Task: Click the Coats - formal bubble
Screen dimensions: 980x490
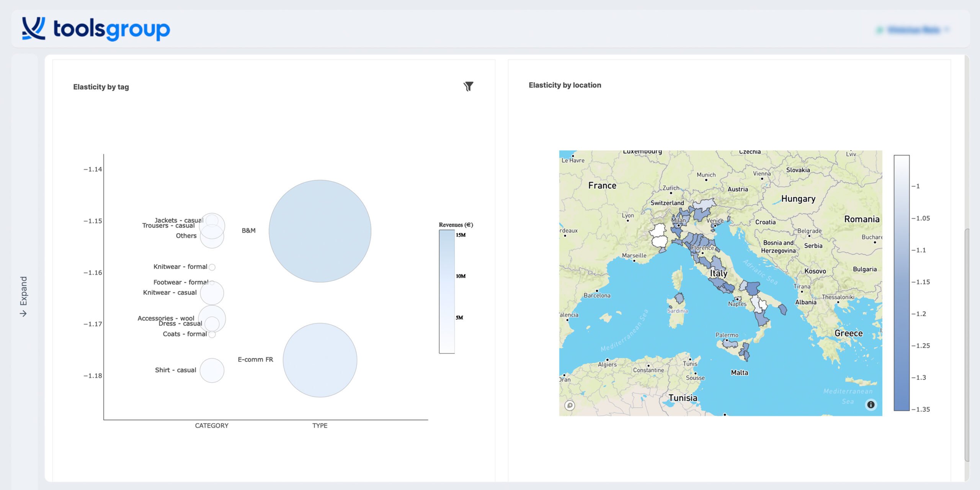Action: 212,334
